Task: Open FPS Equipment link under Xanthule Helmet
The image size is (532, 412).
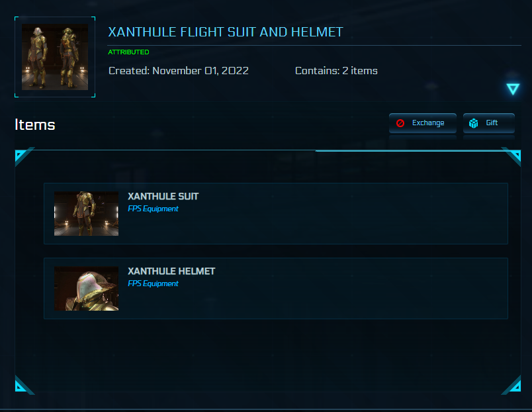Action: 153,283
